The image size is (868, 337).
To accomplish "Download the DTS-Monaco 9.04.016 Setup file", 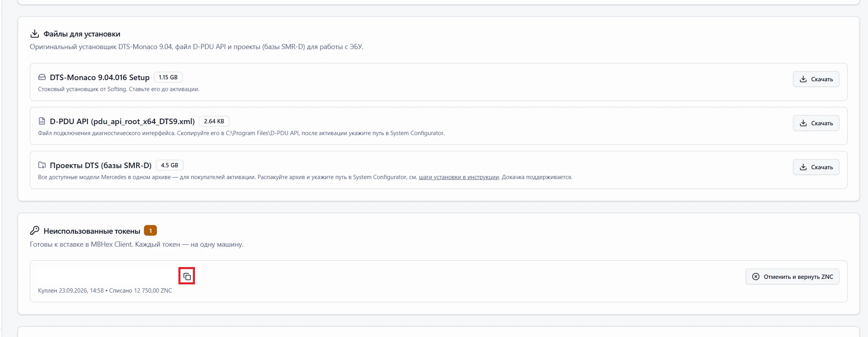I will click(816, 79).
